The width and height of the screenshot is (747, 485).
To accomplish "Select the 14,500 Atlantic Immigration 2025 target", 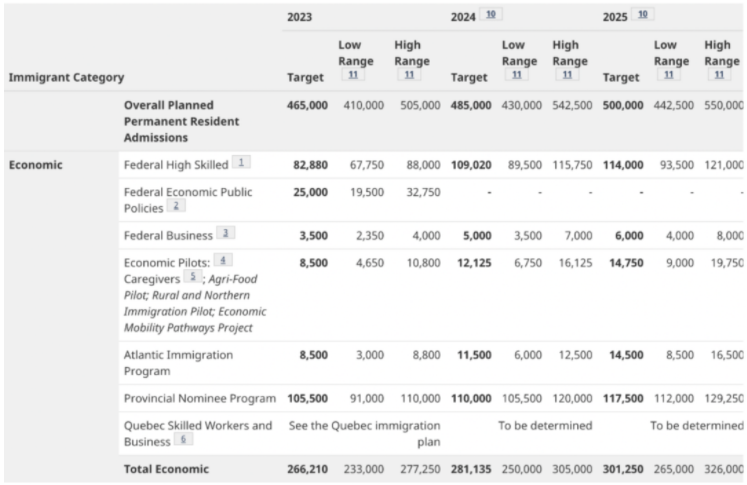I will tap(626, 355).
